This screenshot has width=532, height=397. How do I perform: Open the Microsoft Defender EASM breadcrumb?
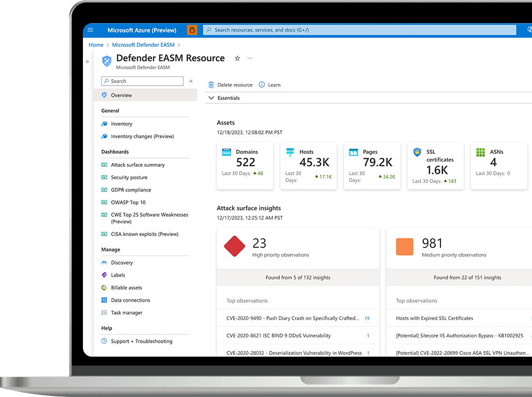tap(143, 45)
